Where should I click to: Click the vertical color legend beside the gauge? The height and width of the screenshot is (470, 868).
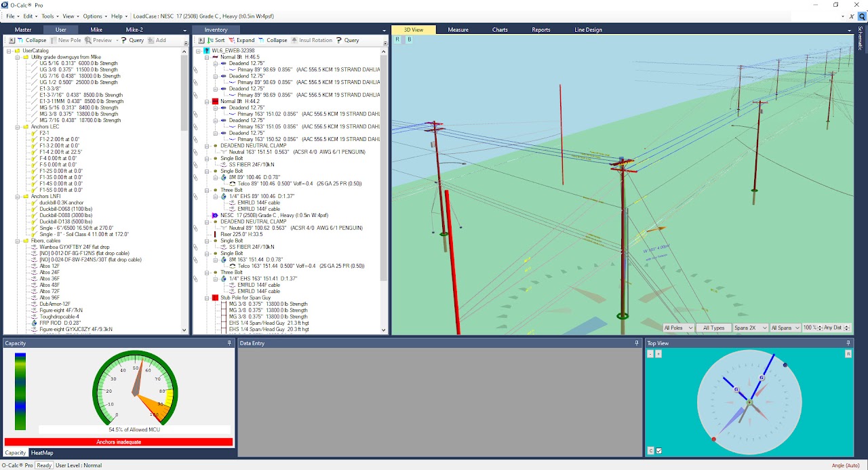click(19, 393)
